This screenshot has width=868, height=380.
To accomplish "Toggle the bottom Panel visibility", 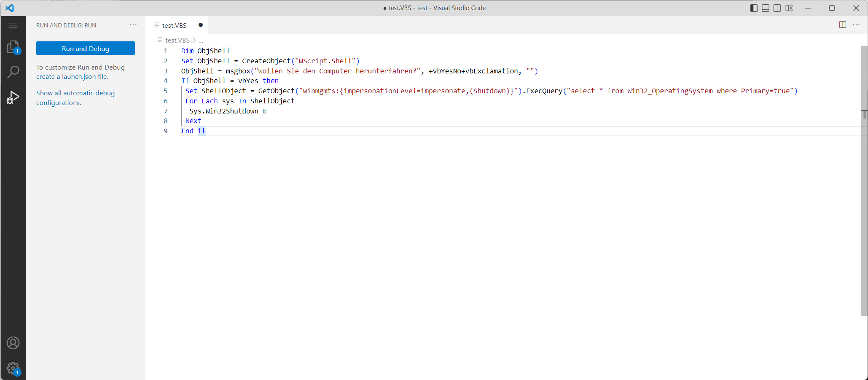I will click(x=766, y=8).
